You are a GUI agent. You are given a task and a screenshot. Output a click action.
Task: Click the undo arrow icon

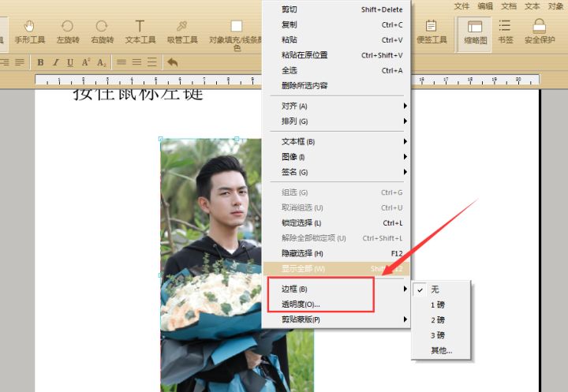click(173, 62)
